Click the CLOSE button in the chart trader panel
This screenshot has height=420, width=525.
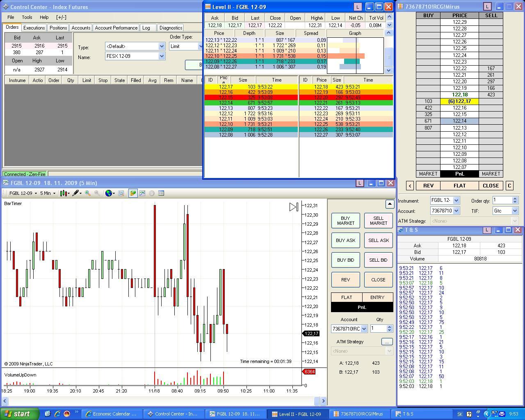tap(379, 280)
